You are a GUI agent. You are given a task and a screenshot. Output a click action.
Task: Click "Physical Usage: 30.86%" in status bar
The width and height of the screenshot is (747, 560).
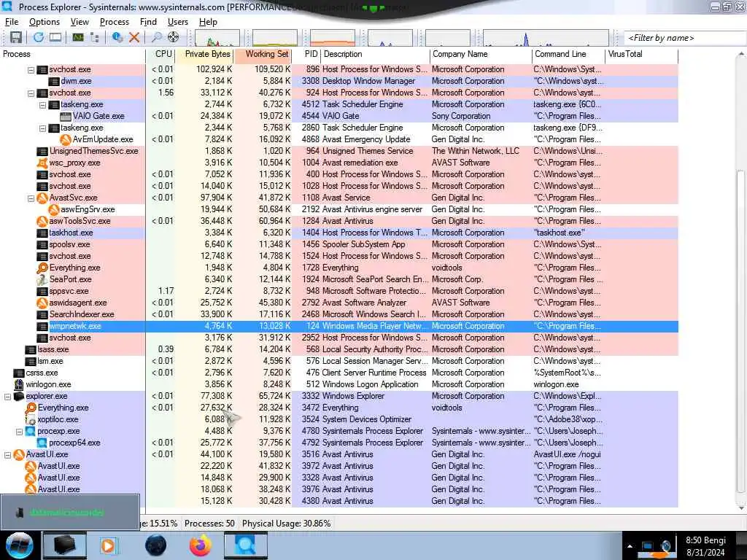[286, 524]
